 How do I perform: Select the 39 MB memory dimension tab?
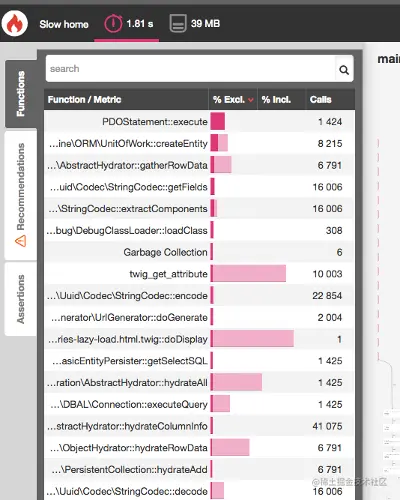click(194, 24)
